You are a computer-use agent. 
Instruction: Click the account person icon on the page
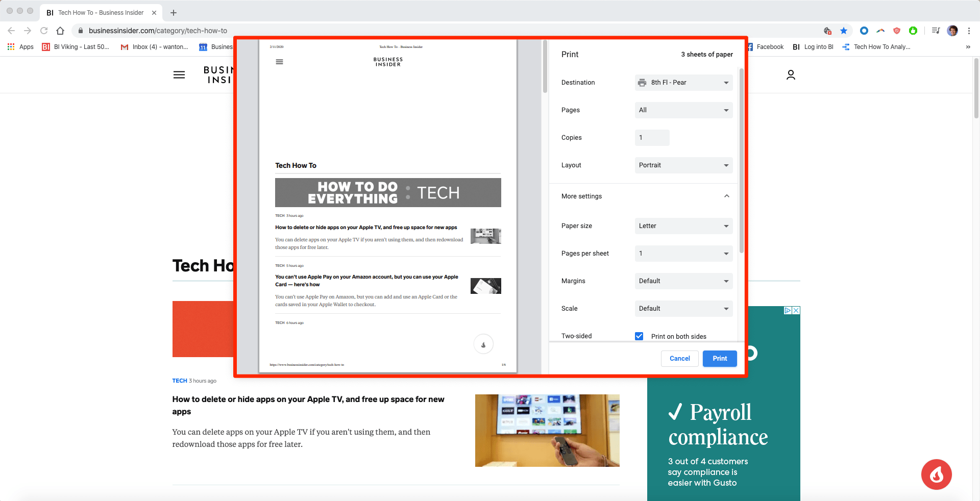coord(791,74)
